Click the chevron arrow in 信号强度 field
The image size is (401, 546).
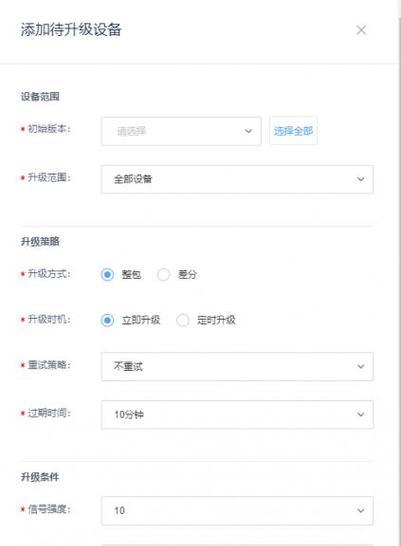[x=361, y=510]
